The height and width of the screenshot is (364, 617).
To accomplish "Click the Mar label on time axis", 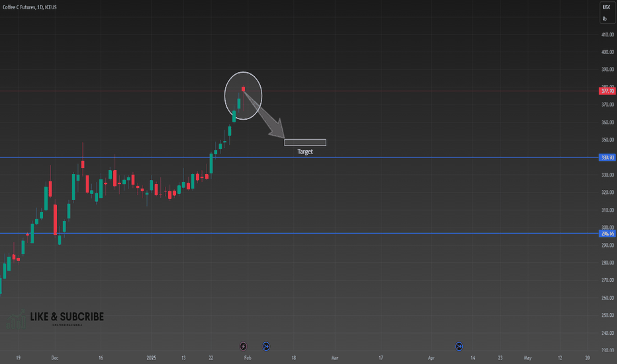I will pos(335,357).
